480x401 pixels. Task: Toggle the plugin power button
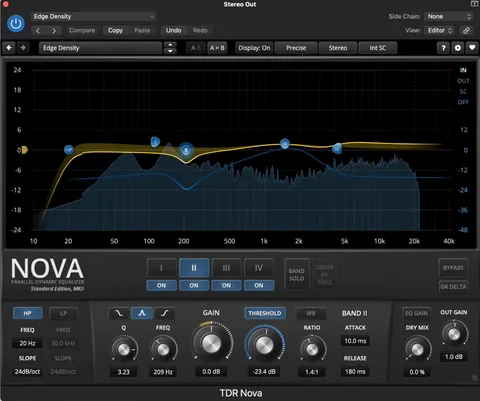(x=16, y=24)
